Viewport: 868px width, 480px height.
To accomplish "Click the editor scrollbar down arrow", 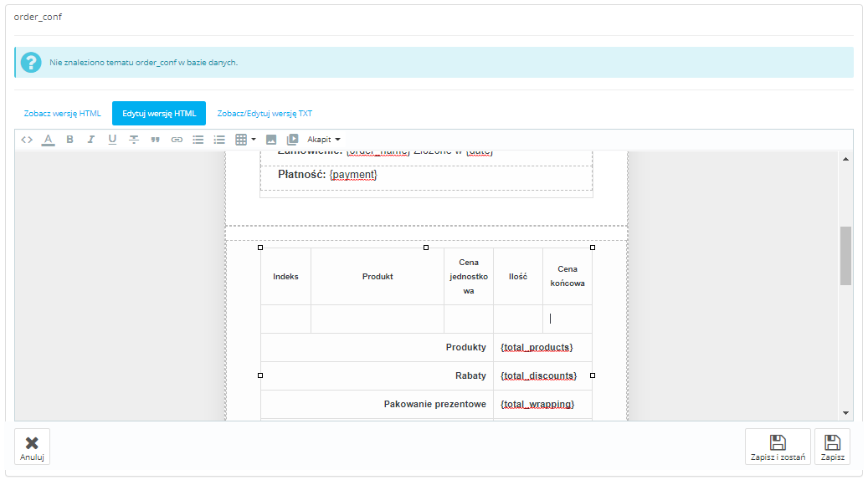I will pyautogui.click(x=845, y=412).
